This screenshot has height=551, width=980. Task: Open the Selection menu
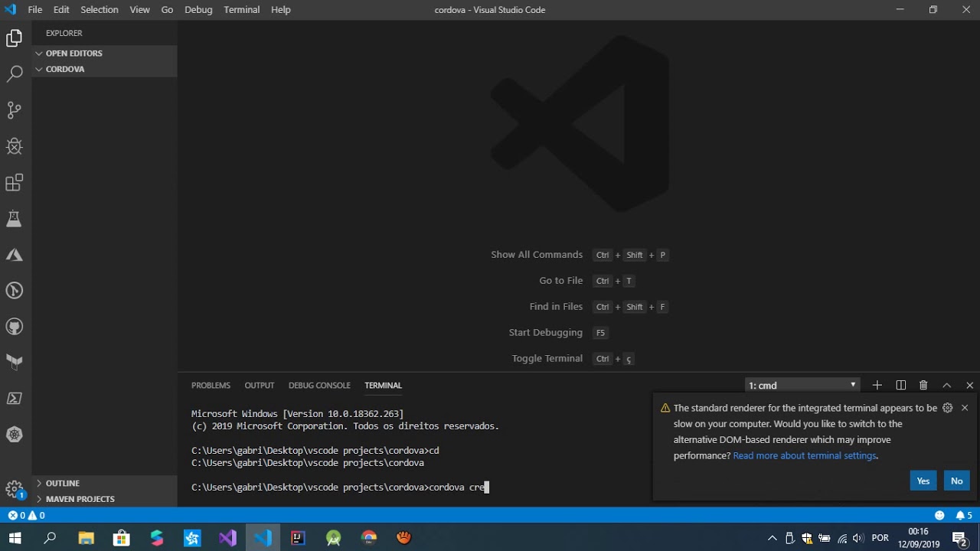(x=100, y=10)
